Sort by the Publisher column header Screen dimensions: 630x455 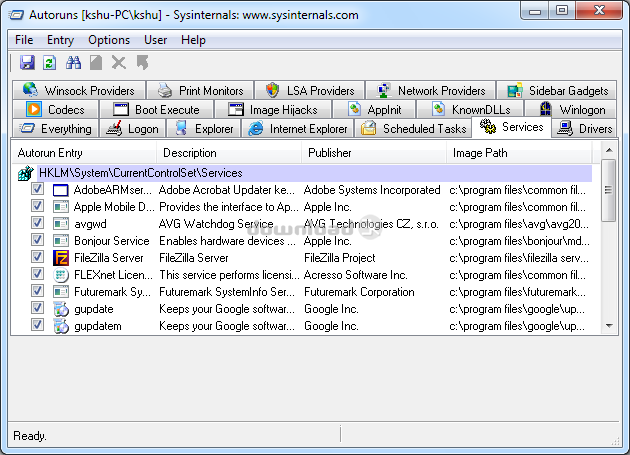(374, 153)
